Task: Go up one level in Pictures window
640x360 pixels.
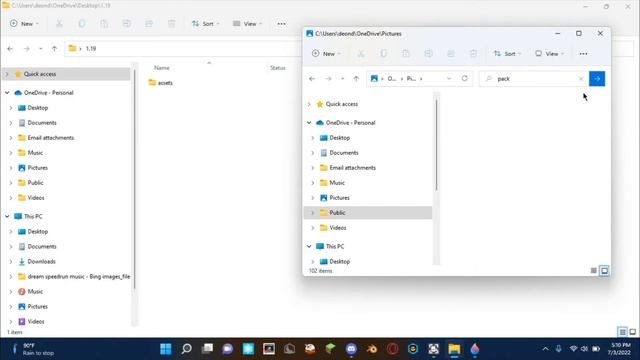Action: (x=356, y=78)
